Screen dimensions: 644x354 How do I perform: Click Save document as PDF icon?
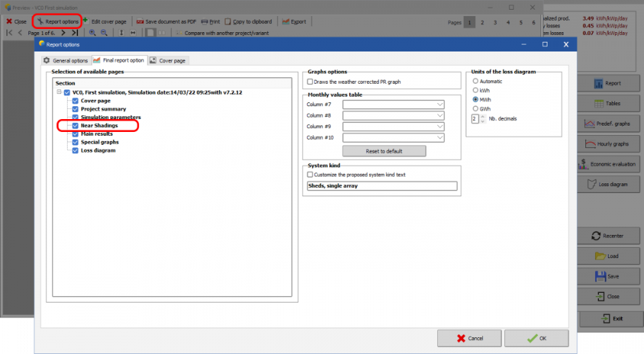[140, 21]
